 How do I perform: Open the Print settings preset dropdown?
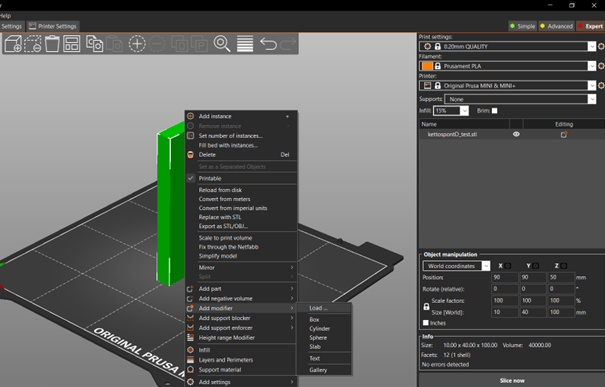592,46
